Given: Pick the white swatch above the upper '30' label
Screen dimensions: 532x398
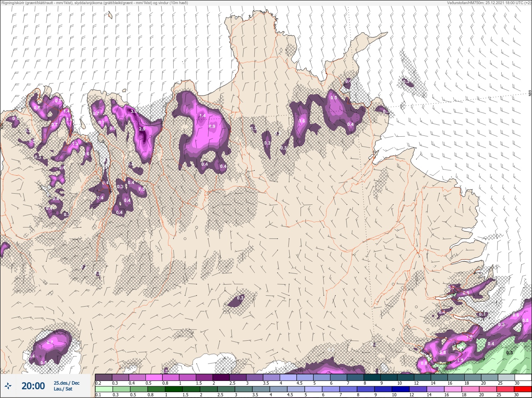Looking at the screenshot, I should click(523, 377).
